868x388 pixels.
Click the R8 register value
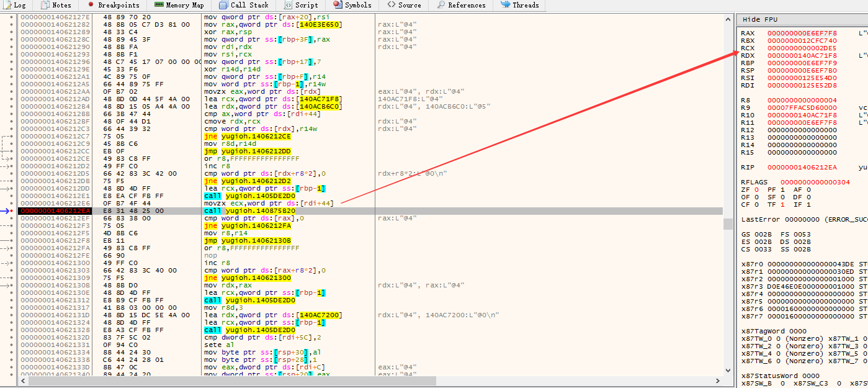[802, 100]
